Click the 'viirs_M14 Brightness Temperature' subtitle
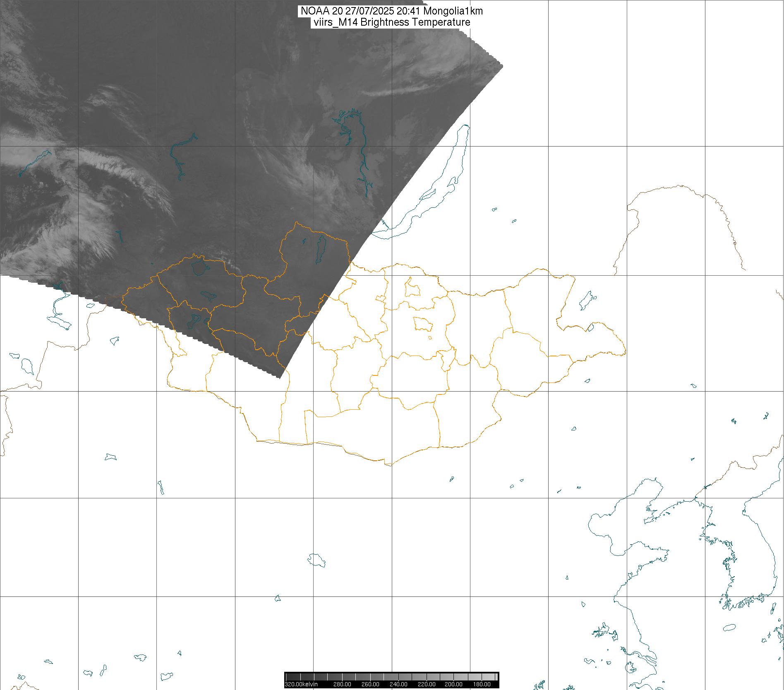 click(391, 22)
